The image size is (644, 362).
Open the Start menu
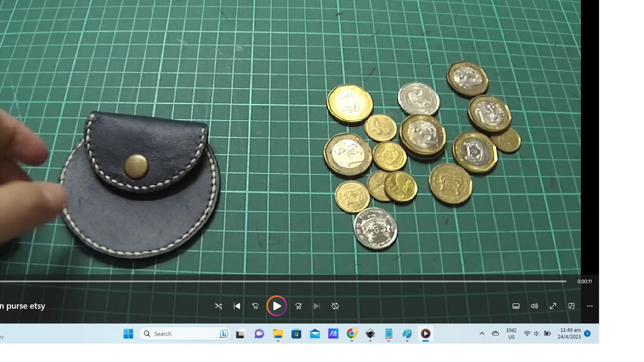tap(128, 334)
